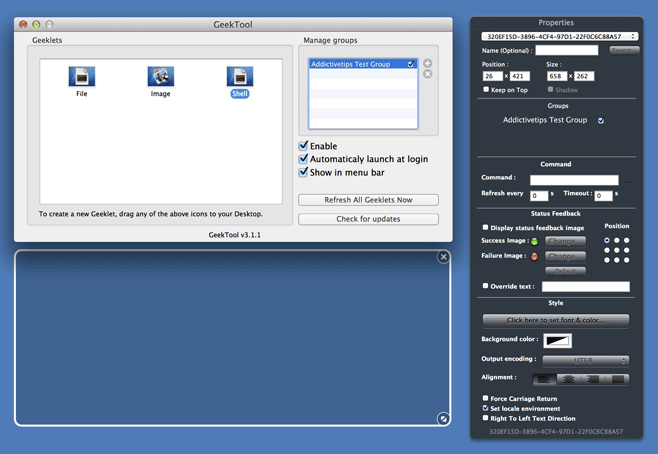Select the middle-center status feedback position radio
This screenshot has height=454, width=658.
[616, 250]
